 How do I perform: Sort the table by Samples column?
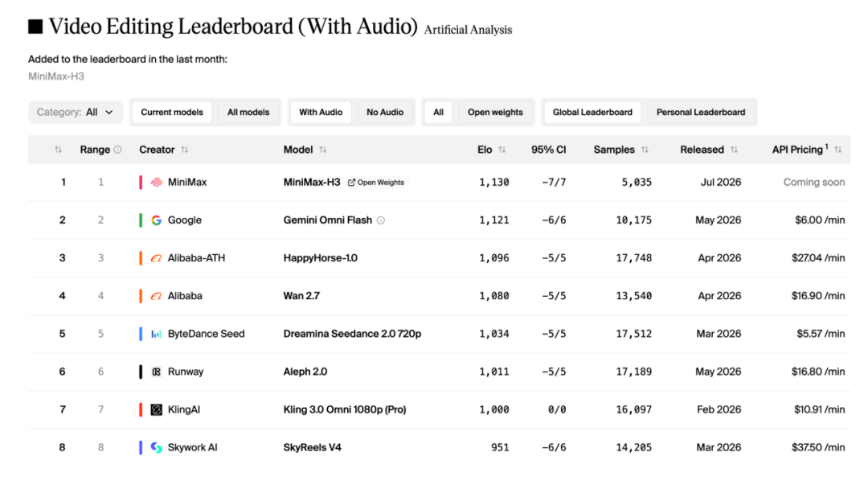[645, 150]
